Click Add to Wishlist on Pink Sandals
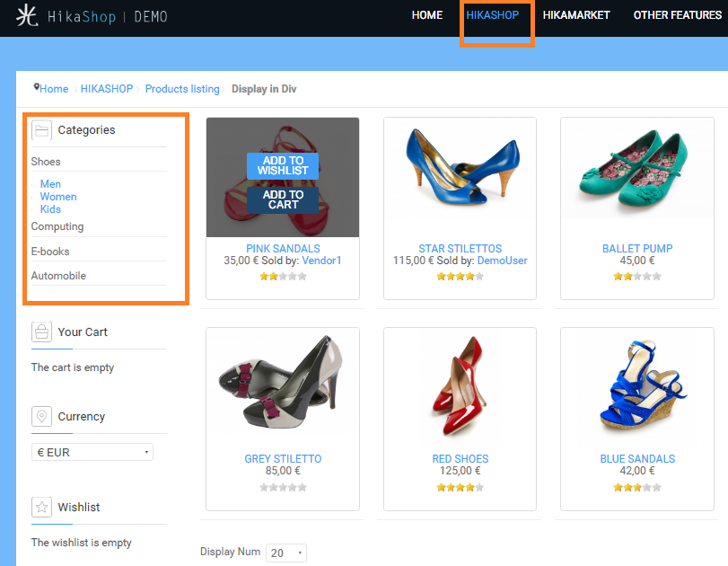 coord(283,165)
